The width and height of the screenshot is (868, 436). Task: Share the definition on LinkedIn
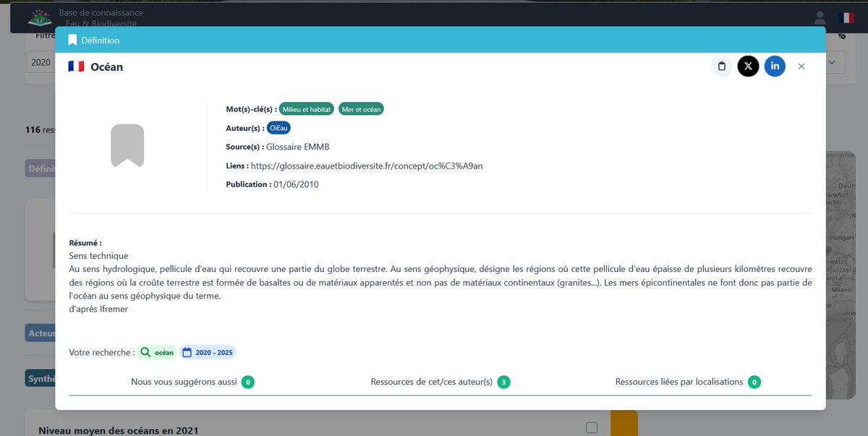(x=775, y=66)
